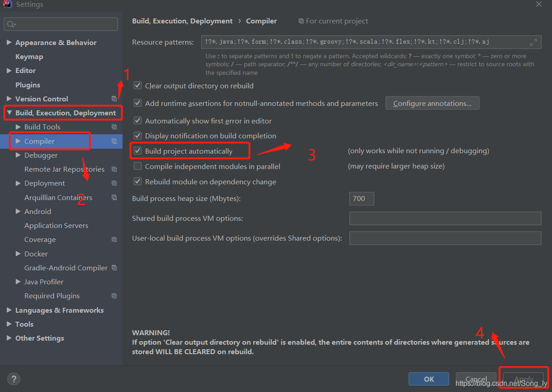Open help with the question mark button
552x392 pixels.
coord(14,379)
